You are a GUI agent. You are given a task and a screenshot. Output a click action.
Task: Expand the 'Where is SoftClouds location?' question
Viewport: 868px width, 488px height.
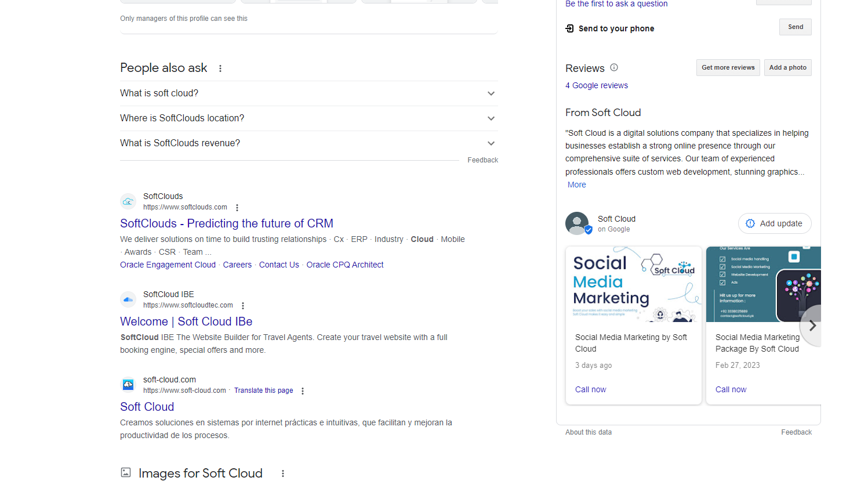point(308,118)
